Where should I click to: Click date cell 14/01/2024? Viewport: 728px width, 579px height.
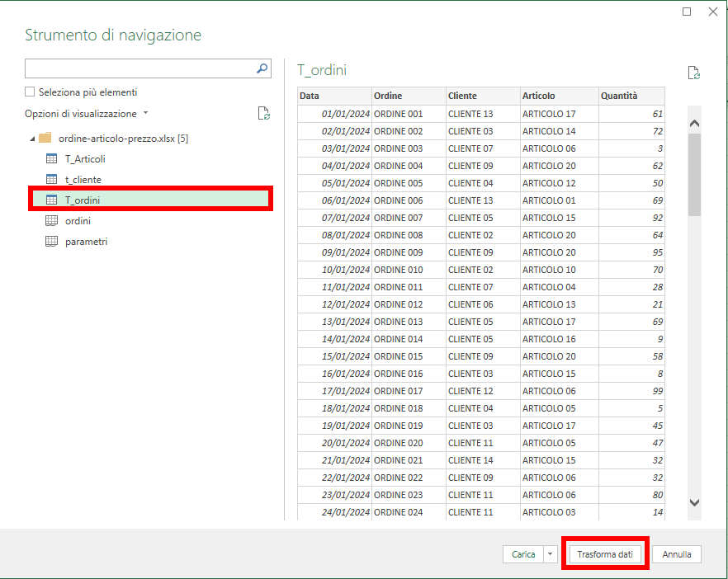coord(335,339)
